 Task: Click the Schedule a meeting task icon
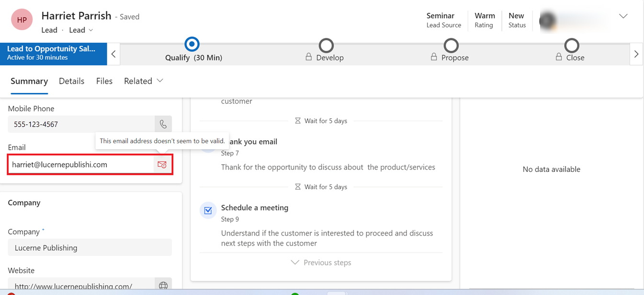[208, 210]
